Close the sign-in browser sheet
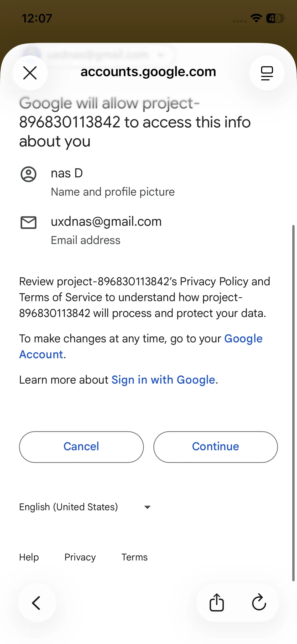The height and width of the screenshot is (644, 297). 30,73
